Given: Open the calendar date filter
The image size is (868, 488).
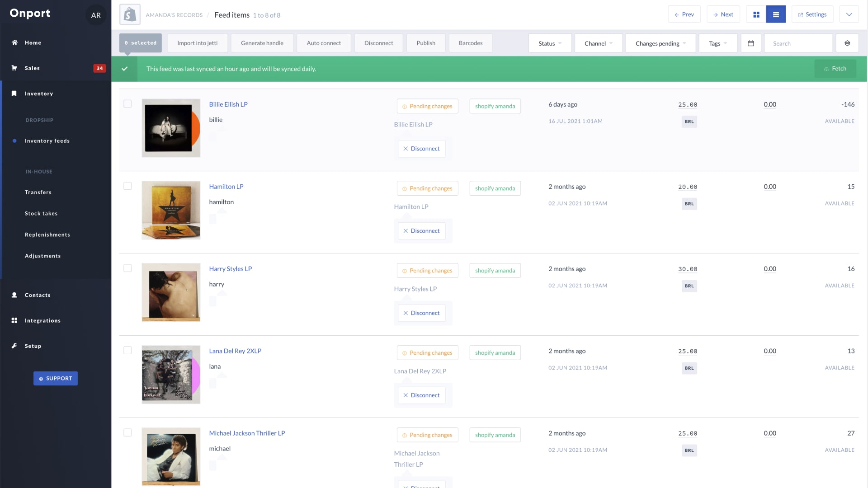Looking at the screenshot, I should tap(751, 43).
